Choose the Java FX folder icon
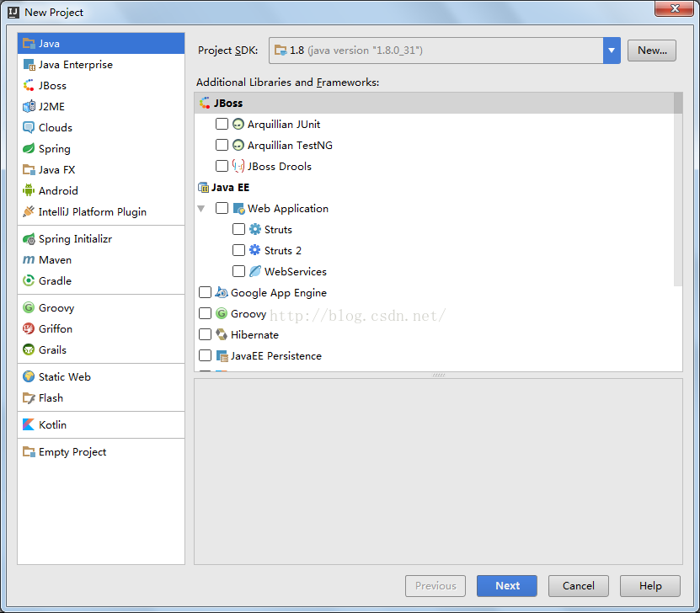 [x=29, y=169]
